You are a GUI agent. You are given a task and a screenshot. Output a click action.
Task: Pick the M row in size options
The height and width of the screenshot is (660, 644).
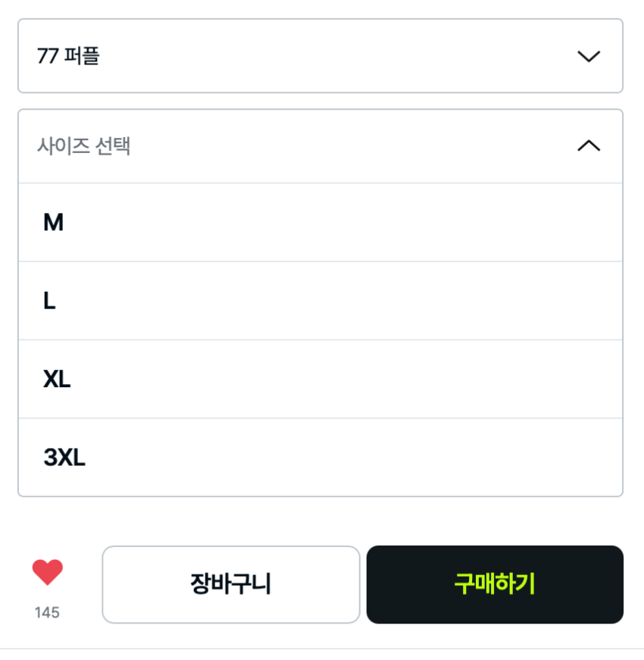(320, 223)
